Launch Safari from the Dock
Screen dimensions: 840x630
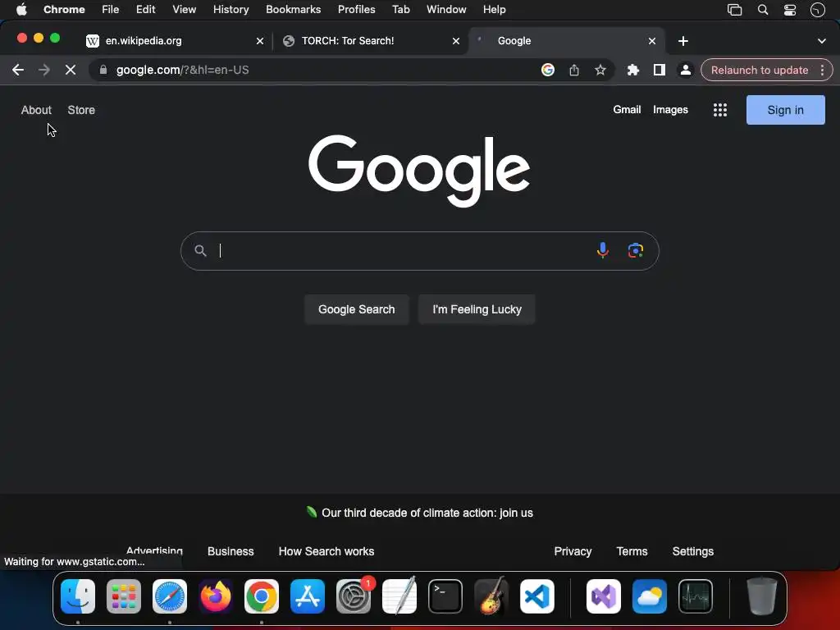(x=170, y=596)
